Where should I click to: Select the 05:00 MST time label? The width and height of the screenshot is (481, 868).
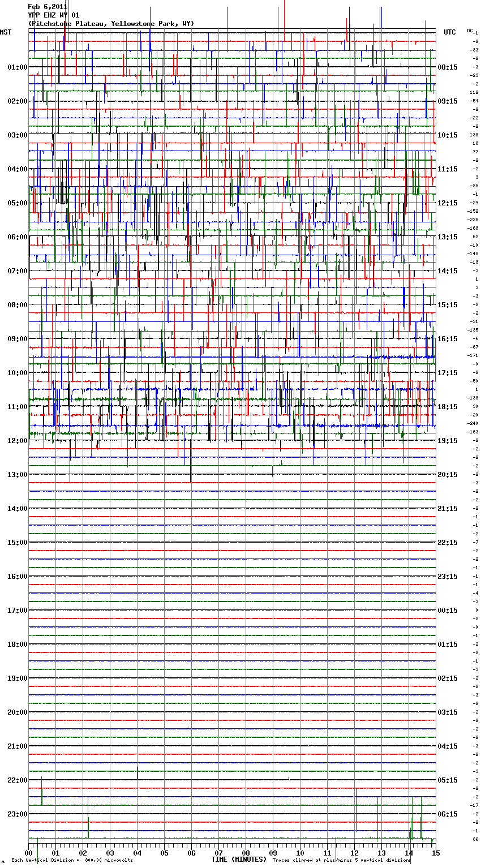tap(18, 203)
